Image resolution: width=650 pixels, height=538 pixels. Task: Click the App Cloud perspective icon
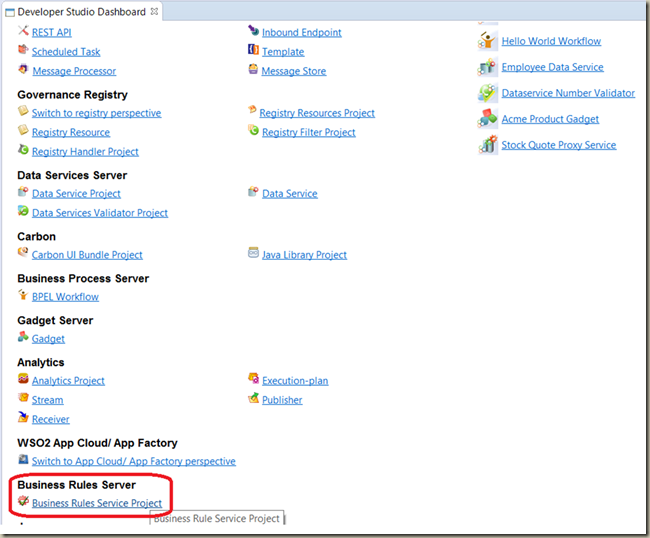point(23,459)
